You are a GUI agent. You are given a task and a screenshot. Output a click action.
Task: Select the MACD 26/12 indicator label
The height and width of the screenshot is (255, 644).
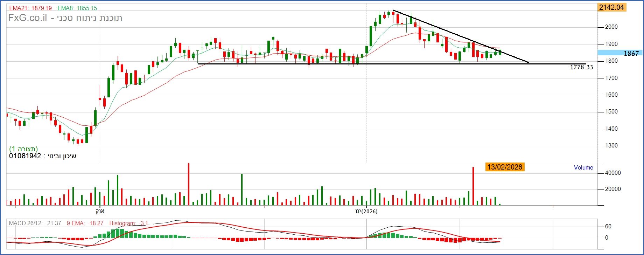point(35,223)
